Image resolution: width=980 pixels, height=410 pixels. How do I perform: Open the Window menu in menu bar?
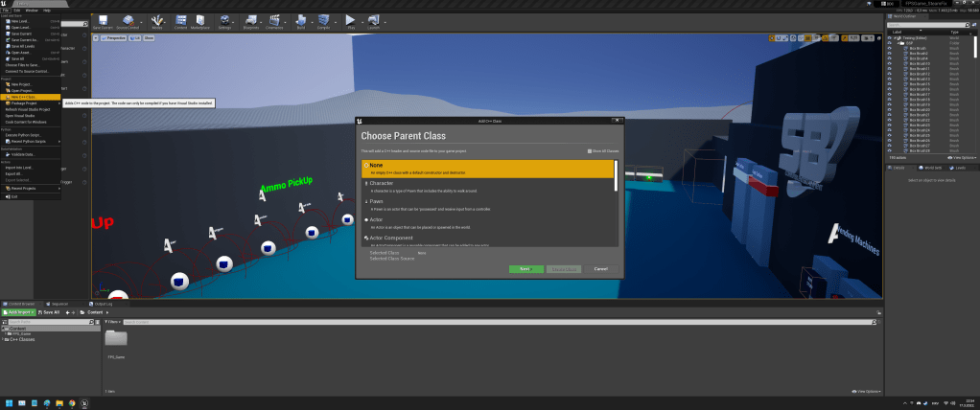coord(32,10)
